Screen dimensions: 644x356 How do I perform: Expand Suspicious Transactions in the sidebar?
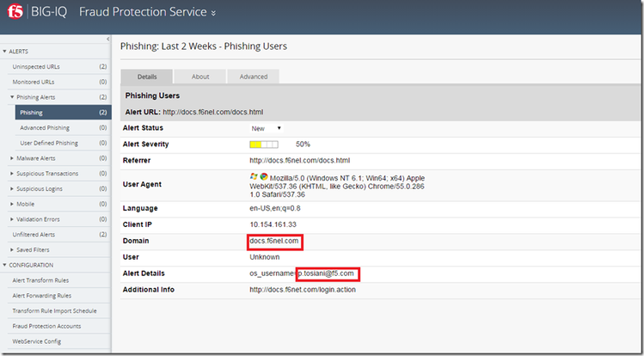click(11, 173)
